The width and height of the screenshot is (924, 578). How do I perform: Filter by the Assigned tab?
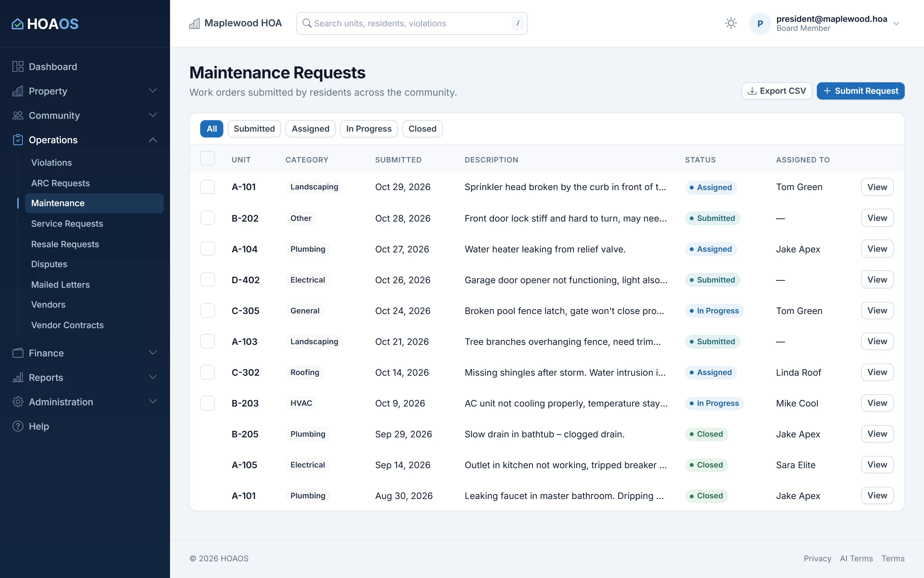(311, 129)
